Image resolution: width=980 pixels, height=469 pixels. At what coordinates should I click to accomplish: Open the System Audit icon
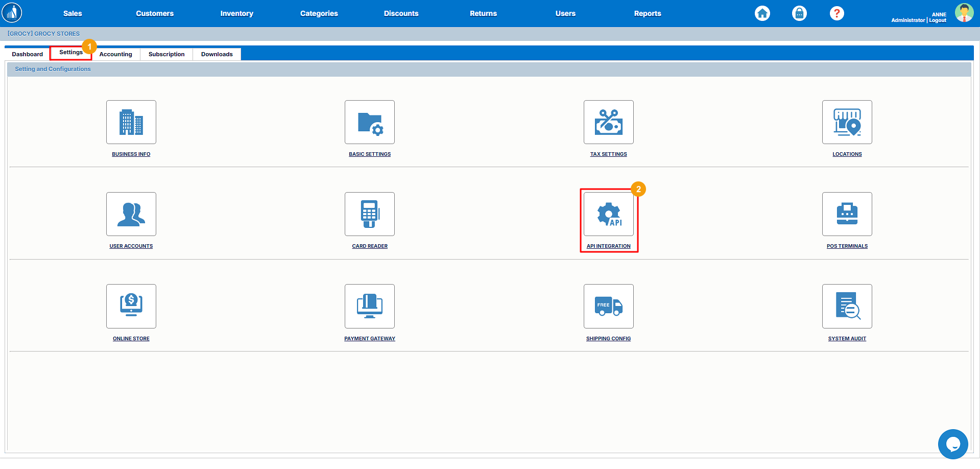tap(847, 306)
